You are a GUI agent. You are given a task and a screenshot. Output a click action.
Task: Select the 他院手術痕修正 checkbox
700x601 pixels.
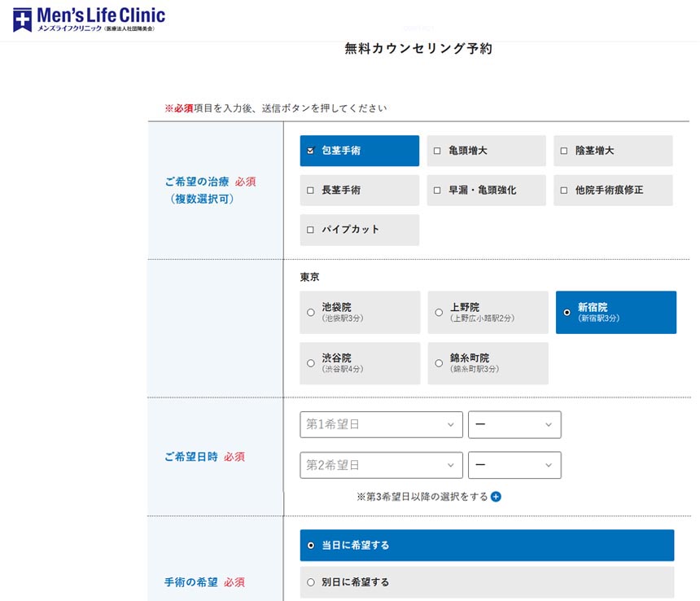click(x=564, y=191)
